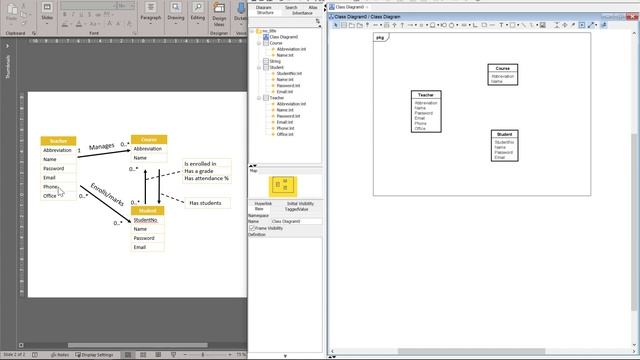Click the pkg frame label in diagram

coord(381,38)
